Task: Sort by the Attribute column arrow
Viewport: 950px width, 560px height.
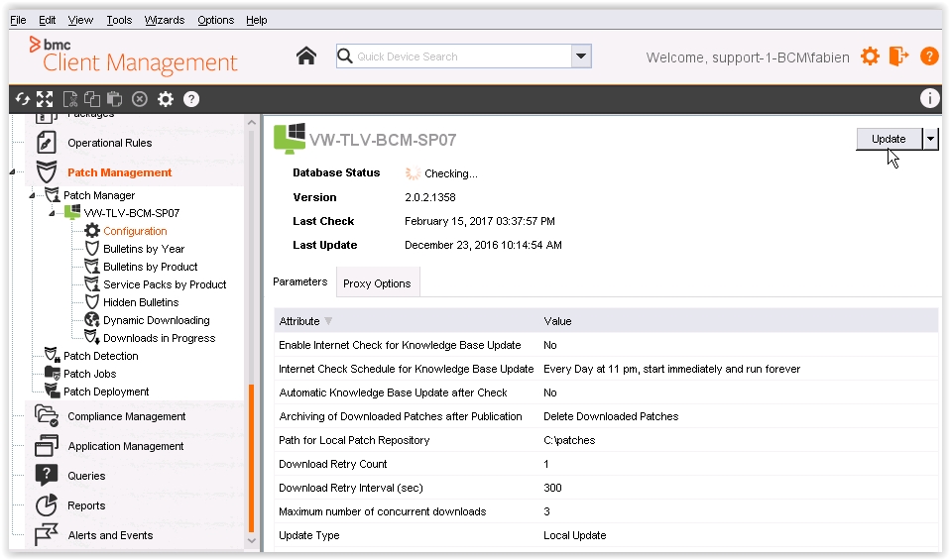Action: point(328,321)
